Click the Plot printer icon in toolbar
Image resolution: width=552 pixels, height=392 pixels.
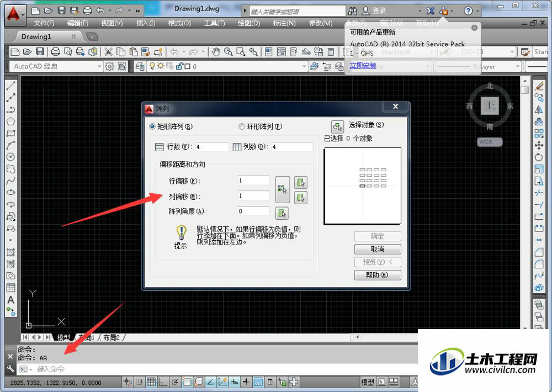tap(56, 52)
